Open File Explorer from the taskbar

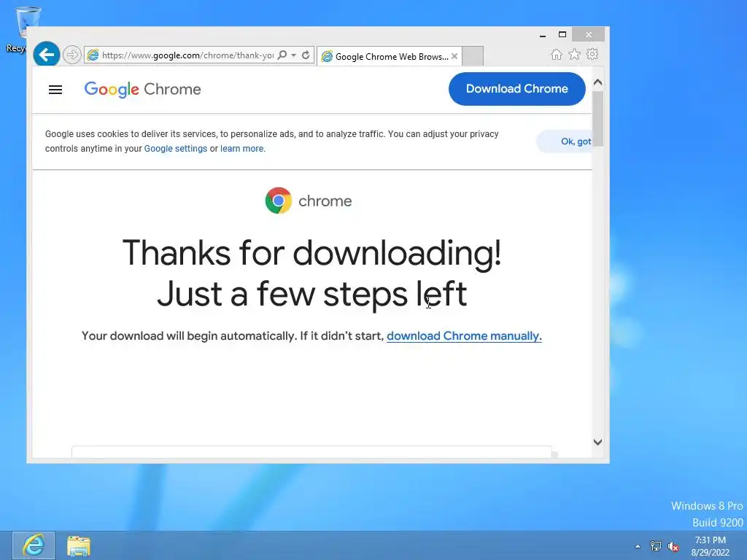pyautogui.click(x=79, y=545)
